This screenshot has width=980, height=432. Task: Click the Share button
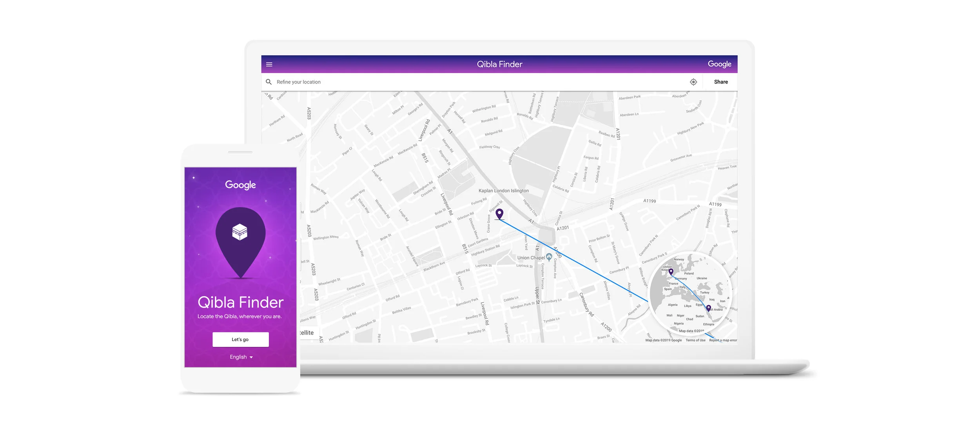(720, 82)
